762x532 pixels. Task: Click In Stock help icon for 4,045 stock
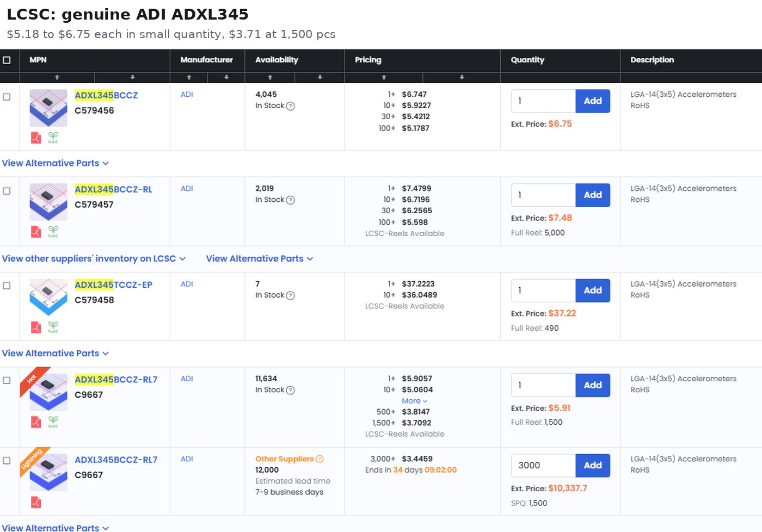pos(291,106)
